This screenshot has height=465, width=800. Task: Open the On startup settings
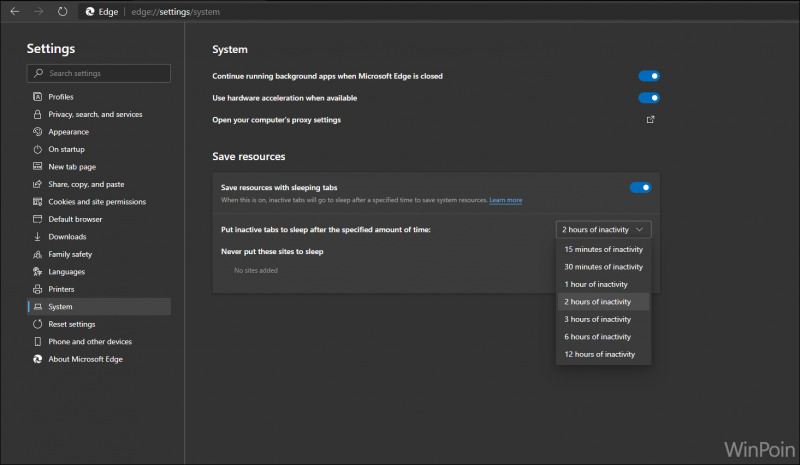tap(99, 149)
